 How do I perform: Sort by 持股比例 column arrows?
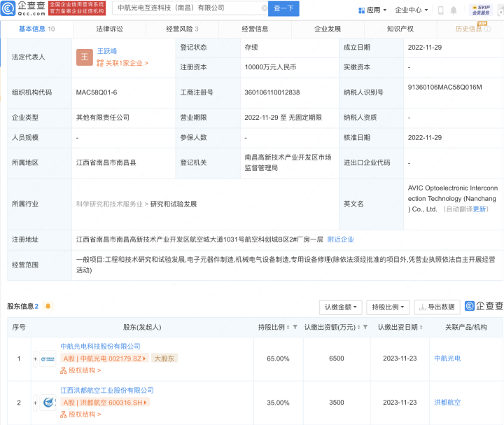tap(288, 327)
